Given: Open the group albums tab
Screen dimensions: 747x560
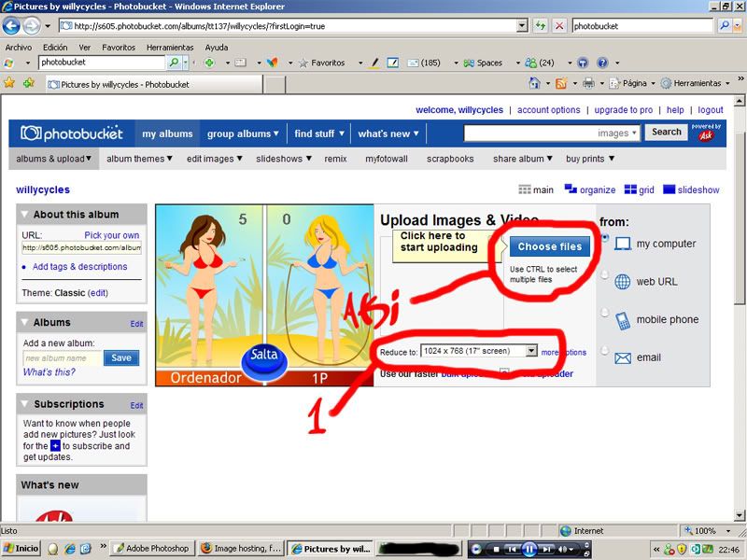Looking at the screenshot, I should coord(243,133).
